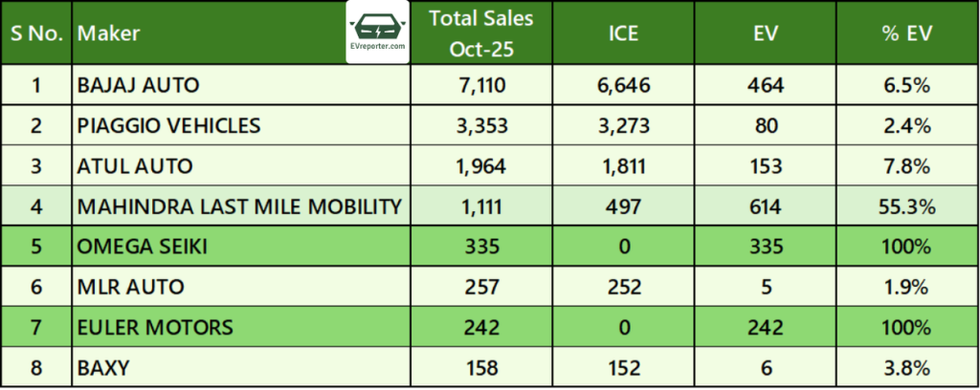Click MAHINDRA LAST MILE MOBILITY cell
The height and width of the screenshot is (390, 980).
pyautogui.click(x=237, y=206)
